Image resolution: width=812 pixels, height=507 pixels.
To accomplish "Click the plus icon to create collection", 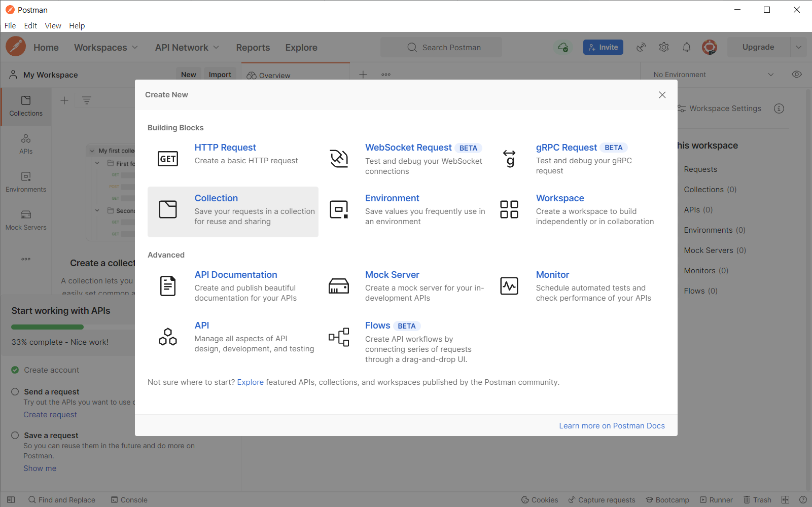I will [x=64, y=100].
